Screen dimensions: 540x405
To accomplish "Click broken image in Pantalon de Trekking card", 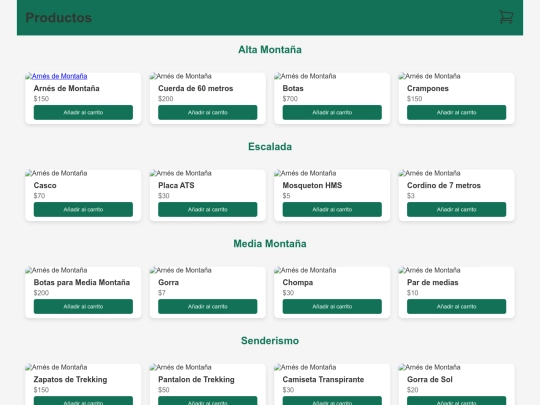I will tap(180, 367).
